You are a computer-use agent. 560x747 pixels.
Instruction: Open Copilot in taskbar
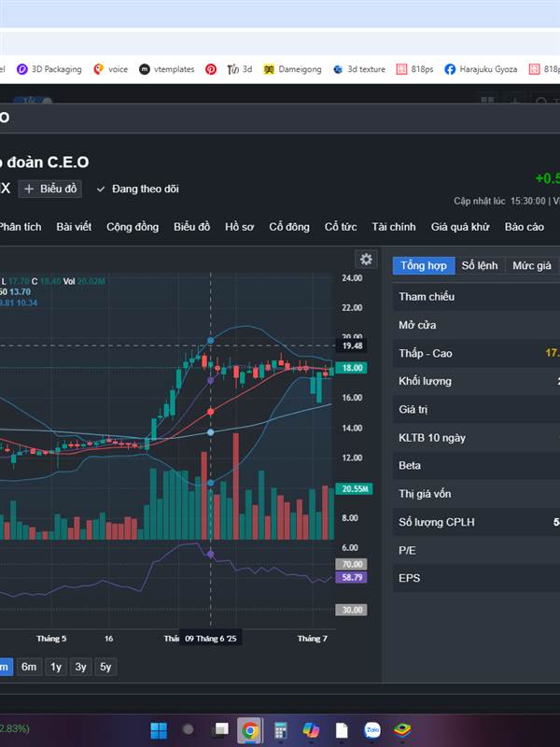[311, 730]
